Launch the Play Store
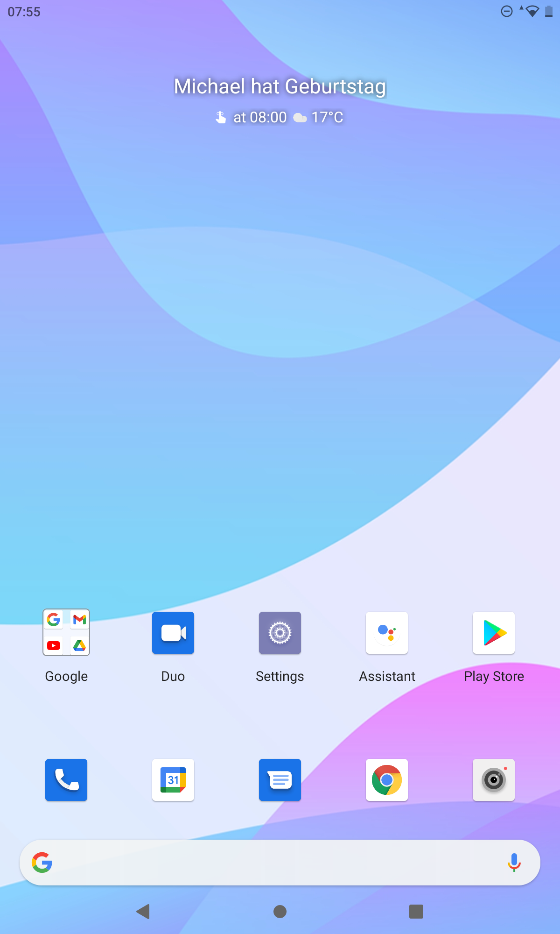 click(494, 632)
